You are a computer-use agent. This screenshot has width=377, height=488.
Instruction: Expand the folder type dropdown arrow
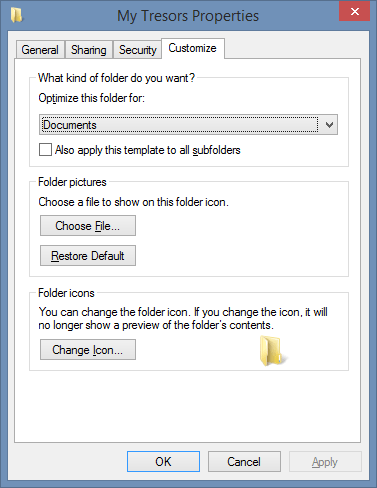329,125
